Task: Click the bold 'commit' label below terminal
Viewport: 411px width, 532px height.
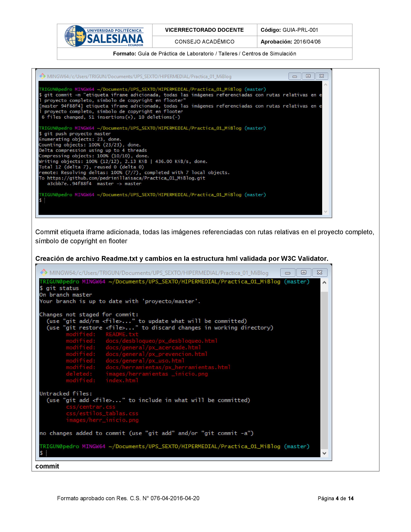Action: point(47,466)
